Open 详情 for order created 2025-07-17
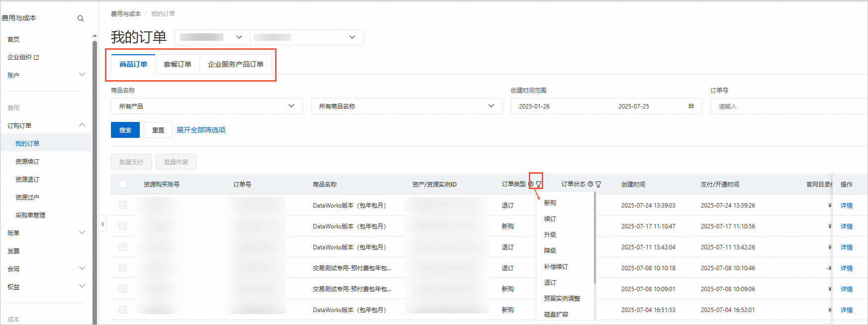The width and height of the screenshot is (868, 325). pyautogui.click(x=847, y=226)
